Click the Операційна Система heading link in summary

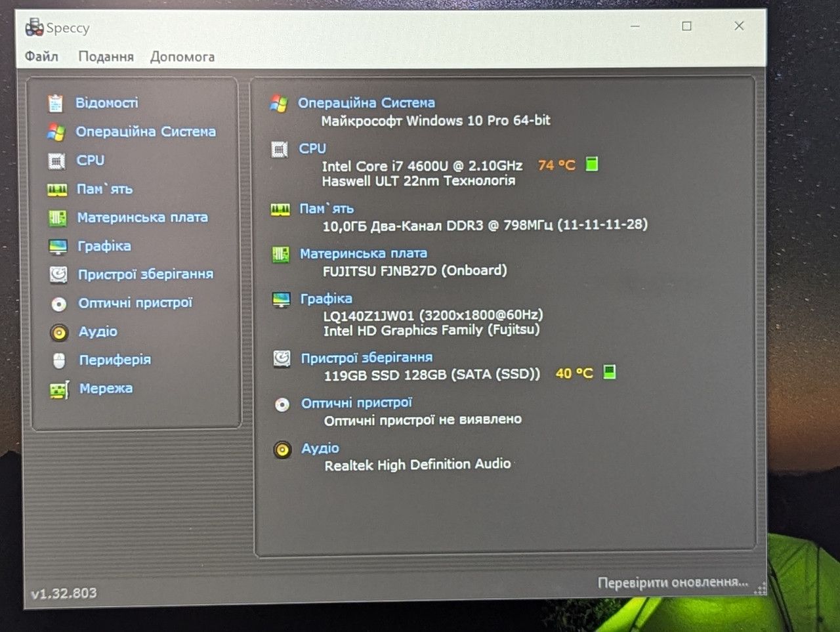tap(366, 103)
